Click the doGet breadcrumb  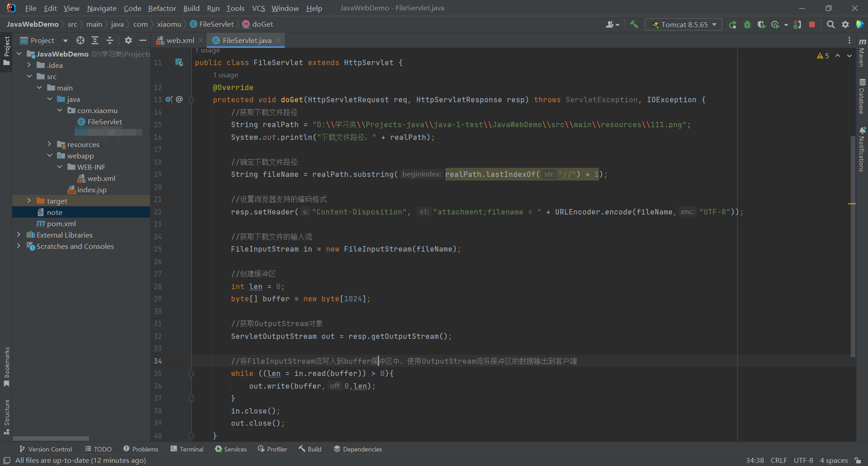(258, 24)
